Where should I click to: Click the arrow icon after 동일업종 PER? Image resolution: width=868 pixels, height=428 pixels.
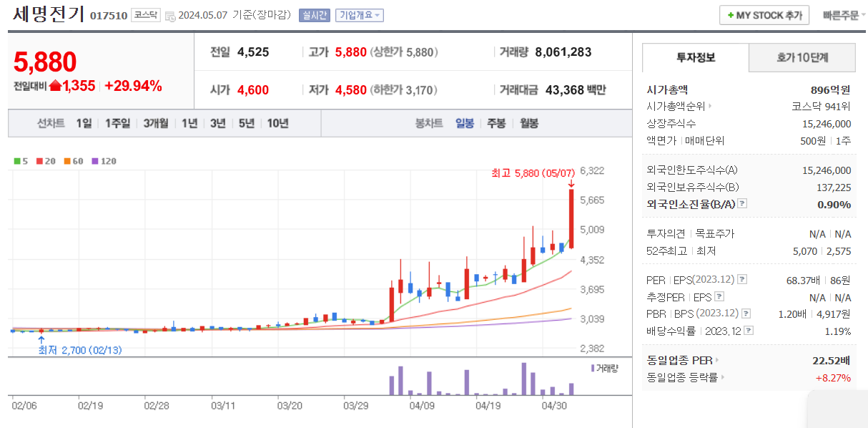(718, 360)
